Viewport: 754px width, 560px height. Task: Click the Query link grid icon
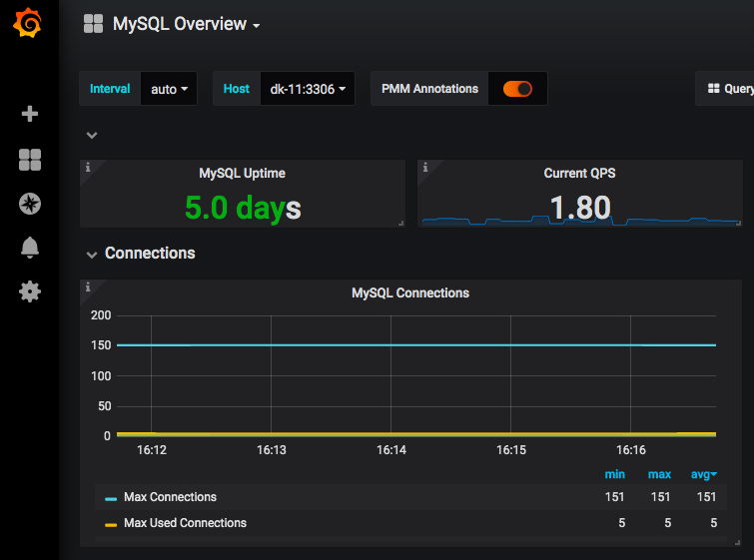pos(714,89)
